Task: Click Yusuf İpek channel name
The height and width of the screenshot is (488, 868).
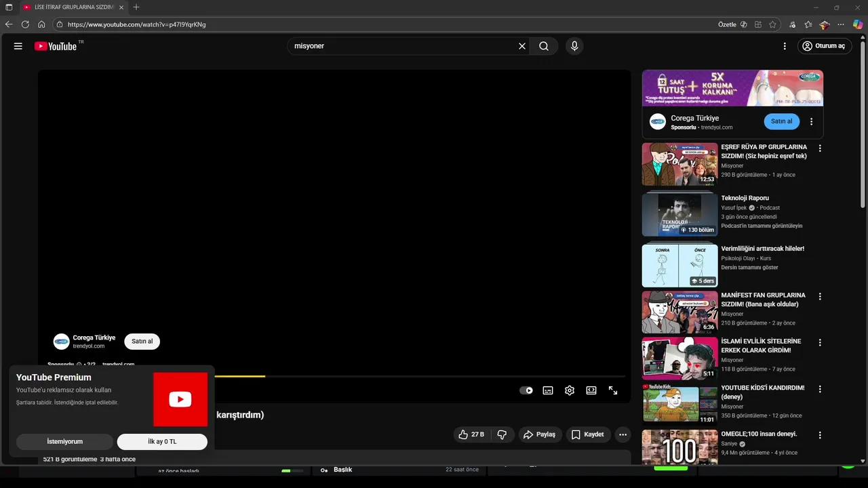Action: (734, 207)
